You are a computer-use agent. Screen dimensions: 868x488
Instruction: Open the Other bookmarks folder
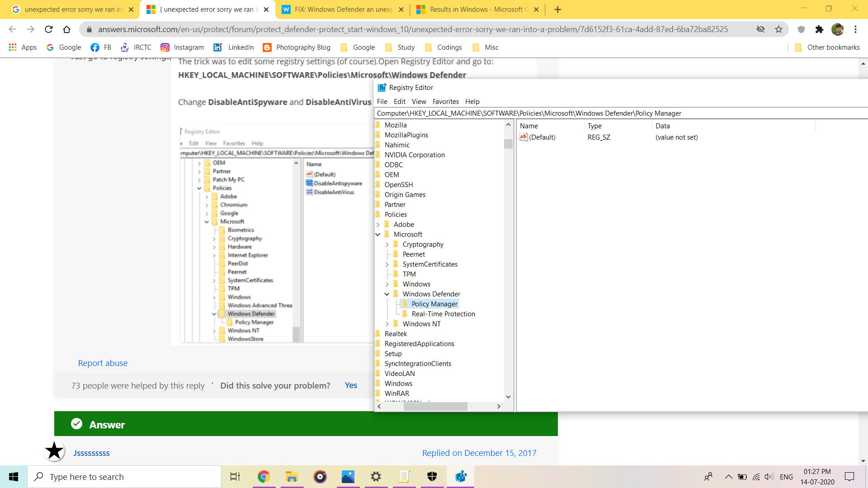pyautogui.click(x=827, y=47)
